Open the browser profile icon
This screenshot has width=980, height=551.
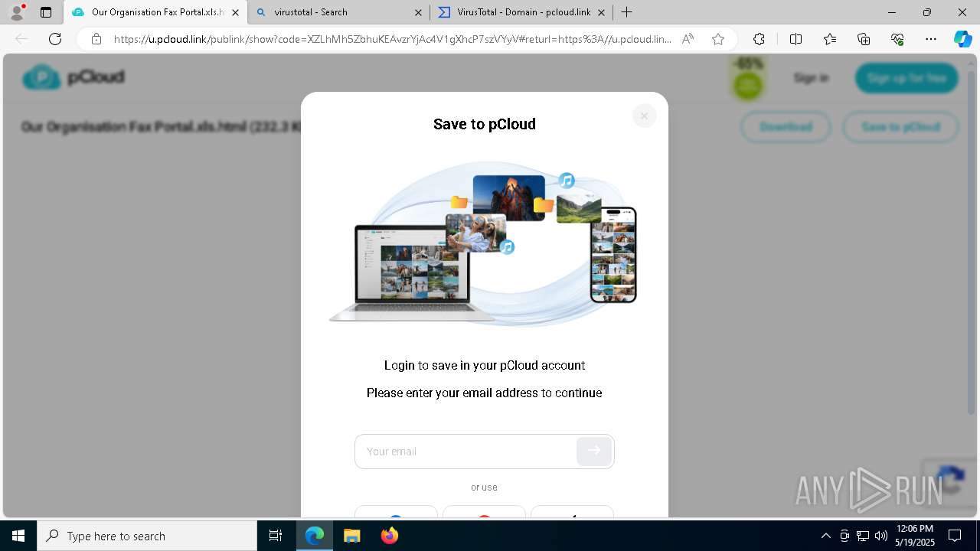click(x=16, y=12)
